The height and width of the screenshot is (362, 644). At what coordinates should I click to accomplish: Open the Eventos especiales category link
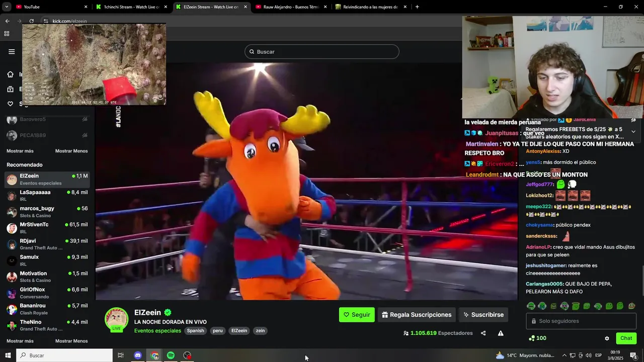(157, 331)
